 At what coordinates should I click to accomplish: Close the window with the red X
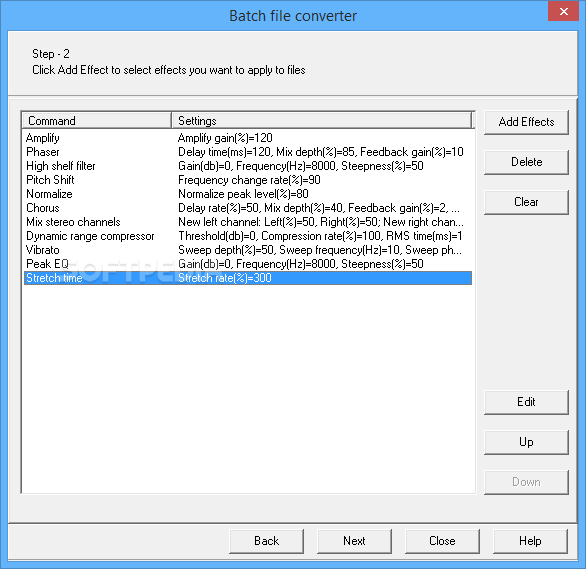coord(564,11)
